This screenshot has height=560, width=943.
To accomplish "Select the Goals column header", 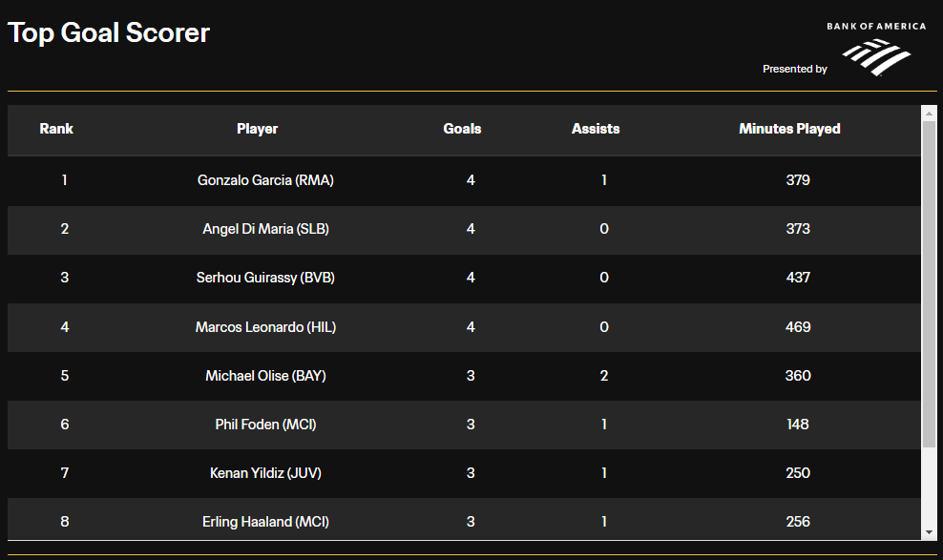I will tap(463, 129).
